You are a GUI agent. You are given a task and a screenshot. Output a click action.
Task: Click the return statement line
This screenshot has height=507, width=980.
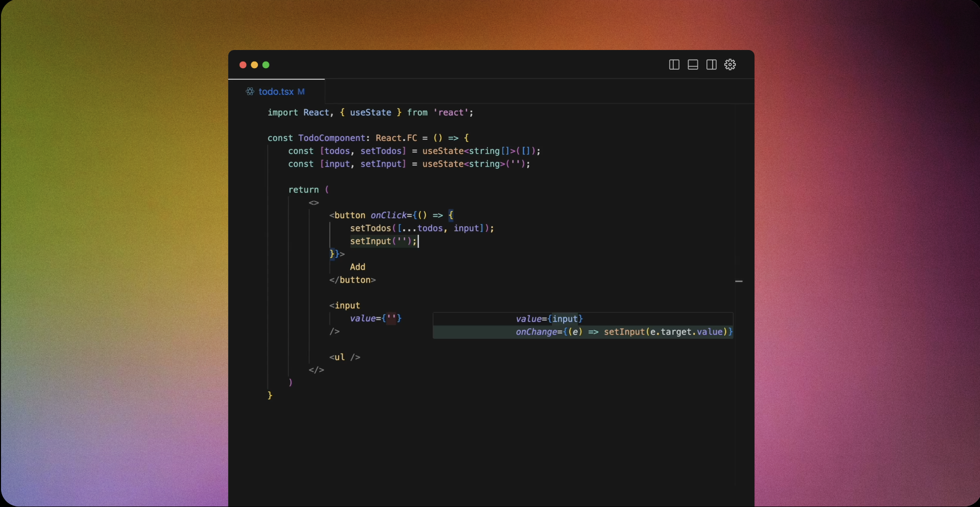(309, 190)
